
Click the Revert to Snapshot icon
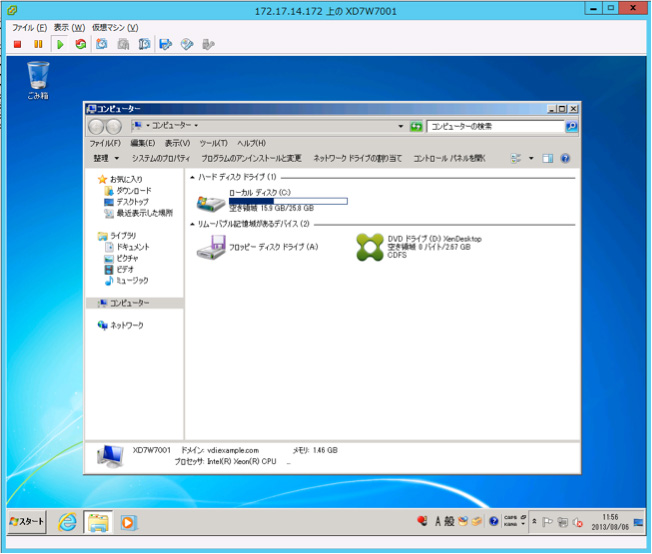(123, 44)
